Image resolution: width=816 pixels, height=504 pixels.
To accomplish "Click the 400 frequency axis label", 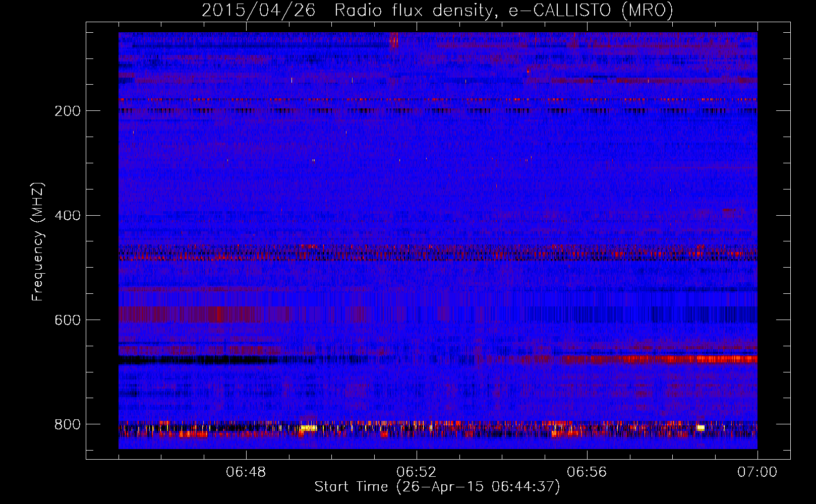I will [x=68, y=216].
